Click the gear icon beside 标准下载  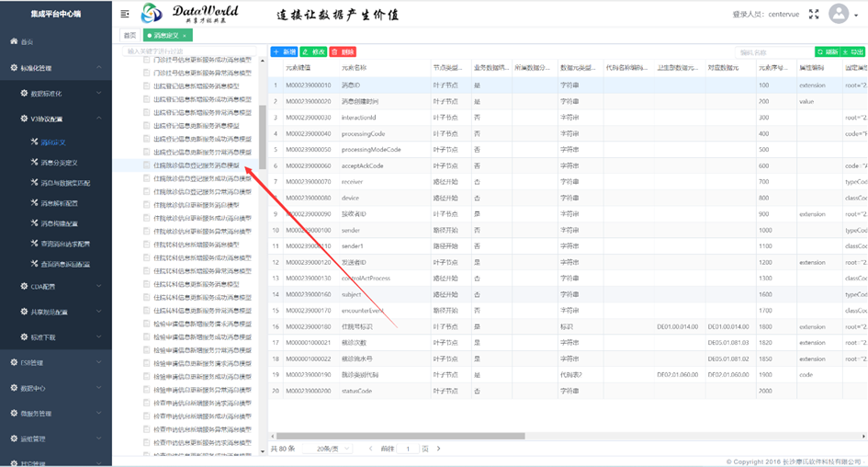click(24, 336)
